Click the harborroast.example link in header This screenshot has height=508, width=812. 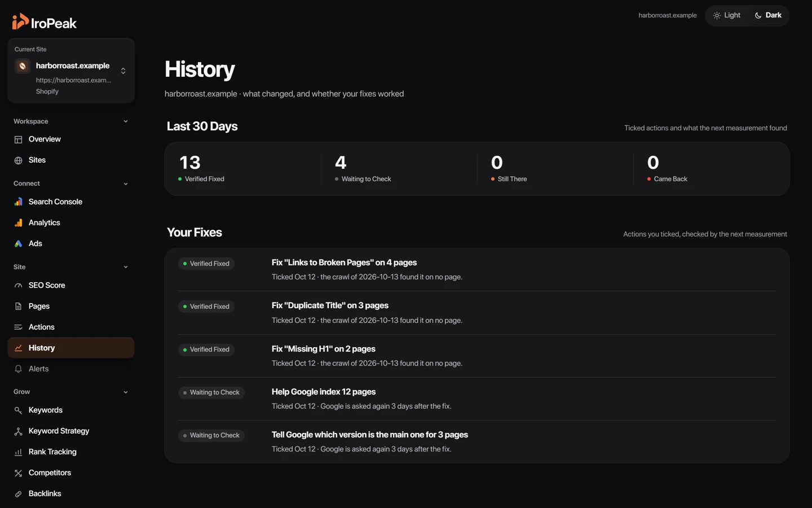coord(667,15)
